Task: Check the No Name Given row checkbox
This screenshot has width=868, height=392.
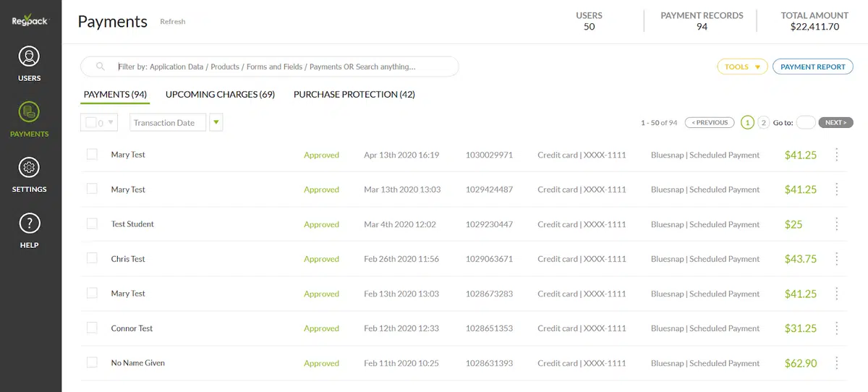Action: [92, 362]
